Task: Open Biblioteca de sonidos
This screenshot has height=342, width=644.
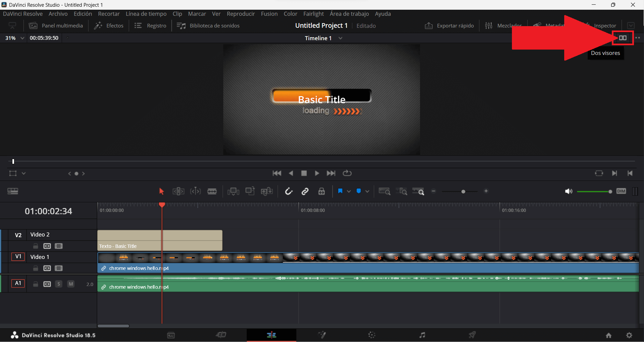Action: tap(208, 26)
